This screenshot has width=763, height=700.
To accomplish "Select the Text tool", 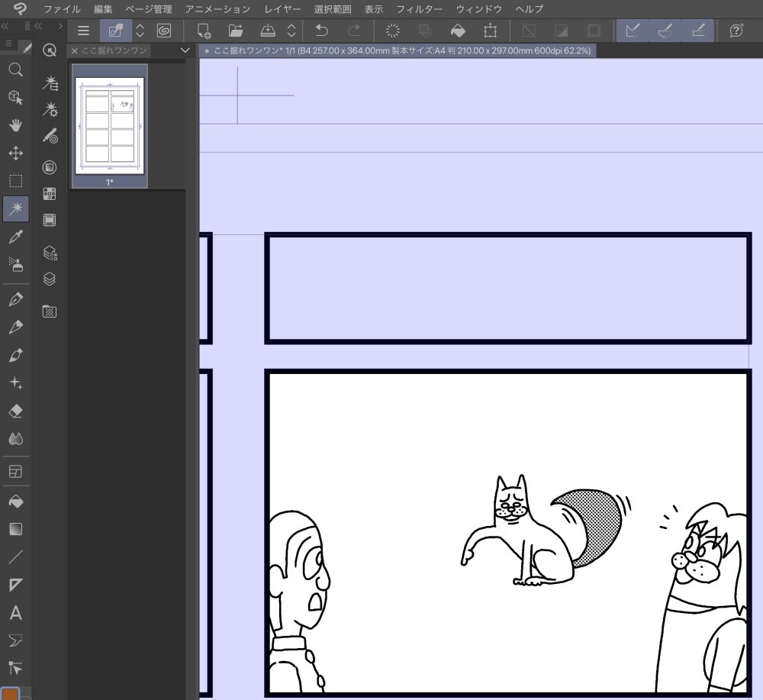I will tap(15, 613).
